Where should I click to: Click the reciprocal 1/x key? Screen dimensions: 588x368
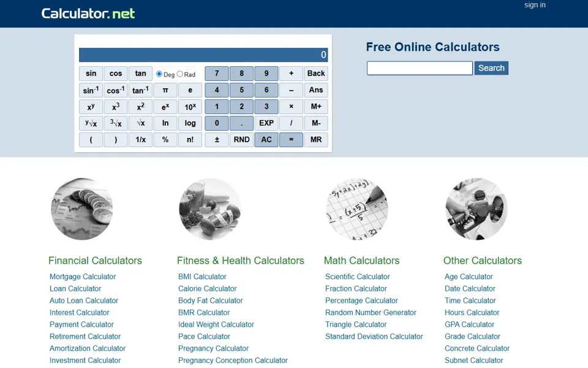coord(140,140)
